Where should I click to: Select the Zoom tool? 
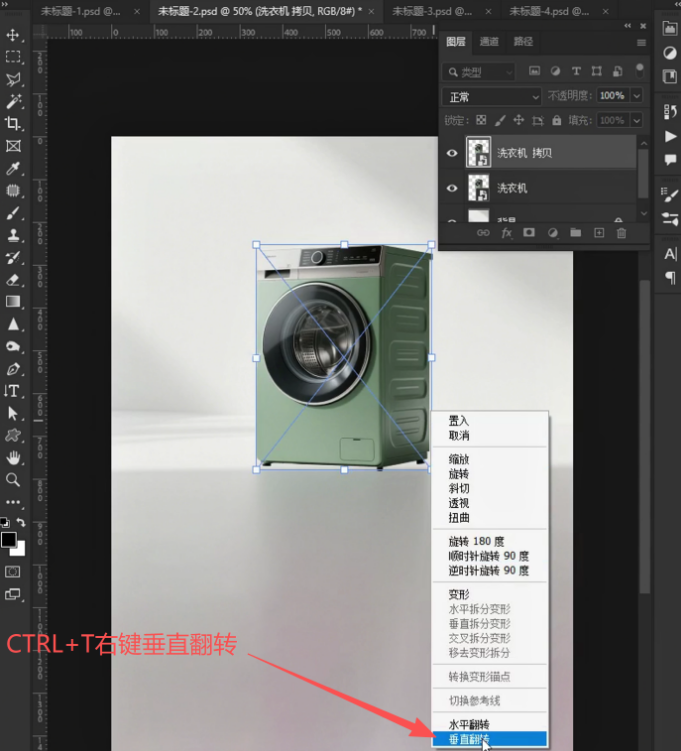tap(13, 479)
